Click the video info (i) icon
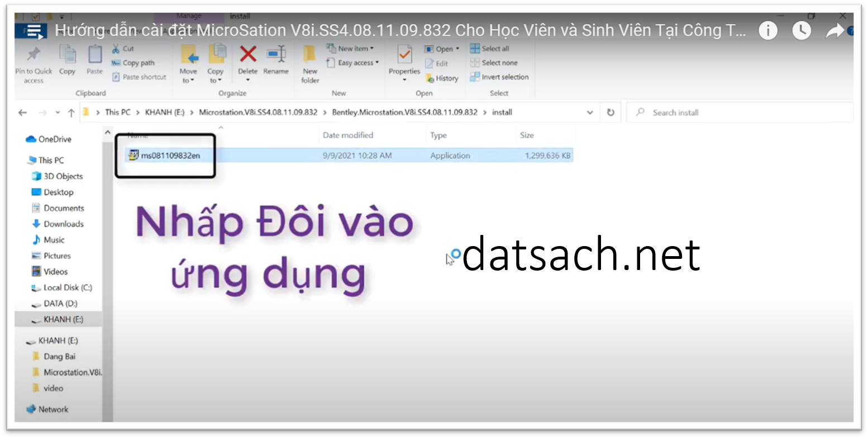This screenshot has height=438, width=868. tap(768, 31)
